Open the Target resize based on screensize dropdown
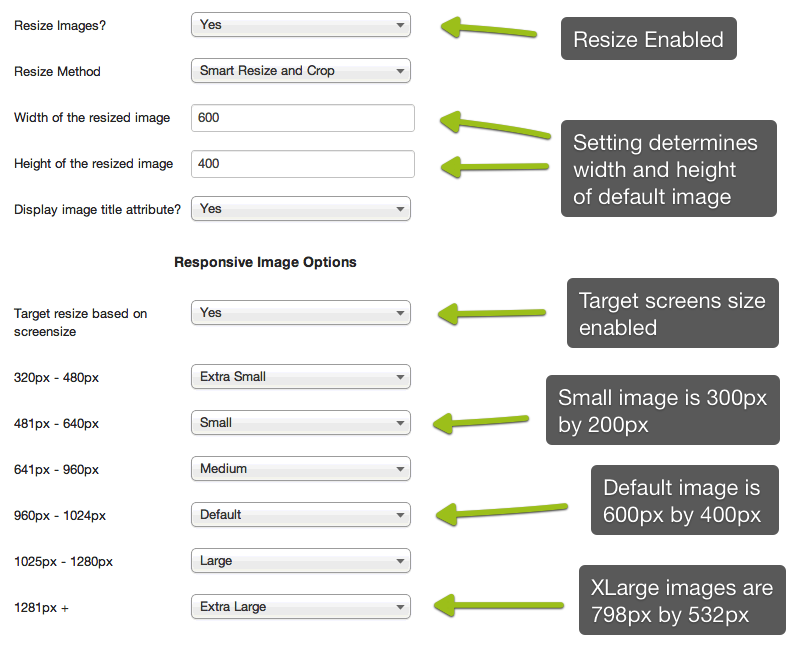This screenshot has width=801, height=651. coord(300,313)
